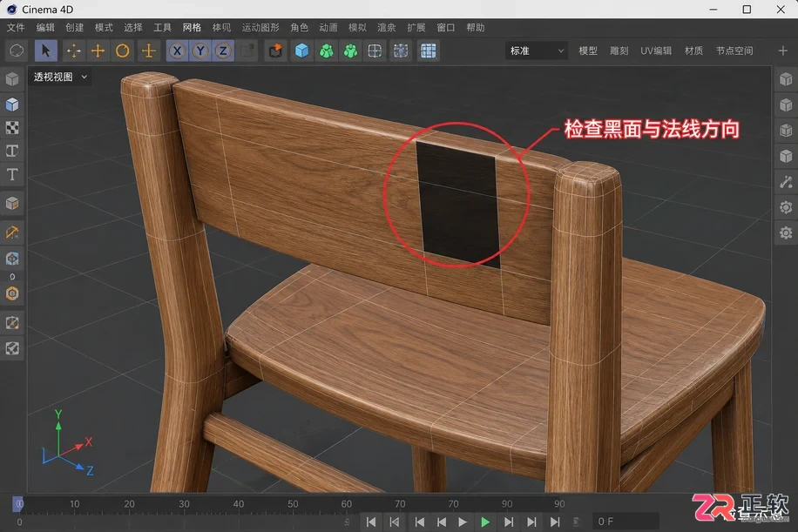Open the 文件 menu
The image size is (798, 532).
click(16, 28)
